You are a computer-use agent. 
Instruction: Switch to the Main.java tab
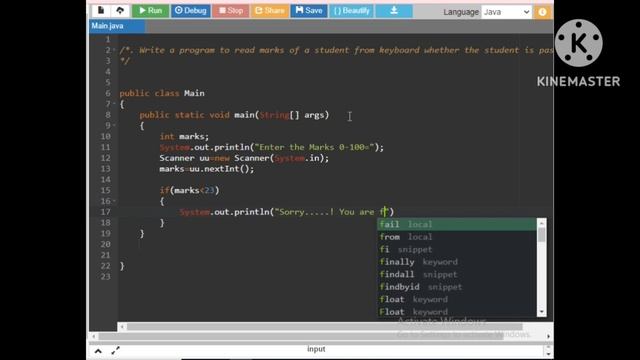(117, 26)
